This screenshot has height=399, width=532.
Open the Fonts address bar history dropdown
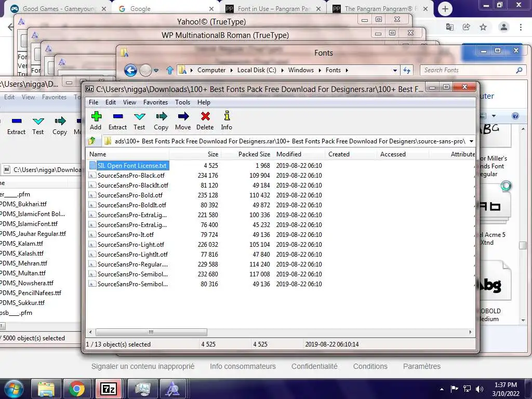click(x=395, y=71)
